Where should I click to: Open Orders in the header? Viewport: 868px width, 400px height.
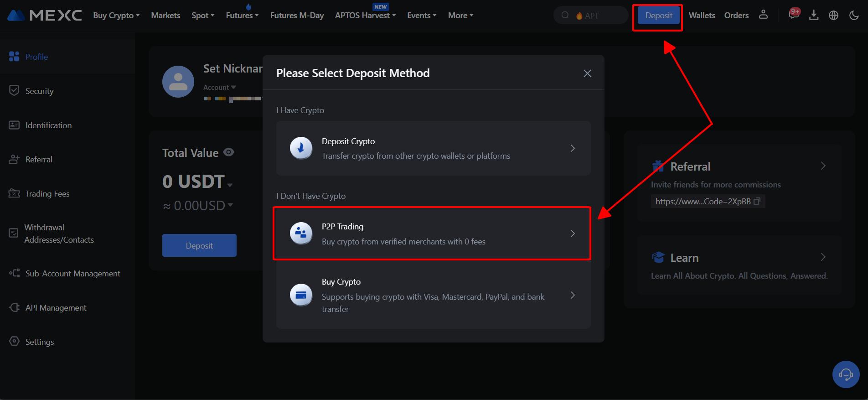coord(736,16)
